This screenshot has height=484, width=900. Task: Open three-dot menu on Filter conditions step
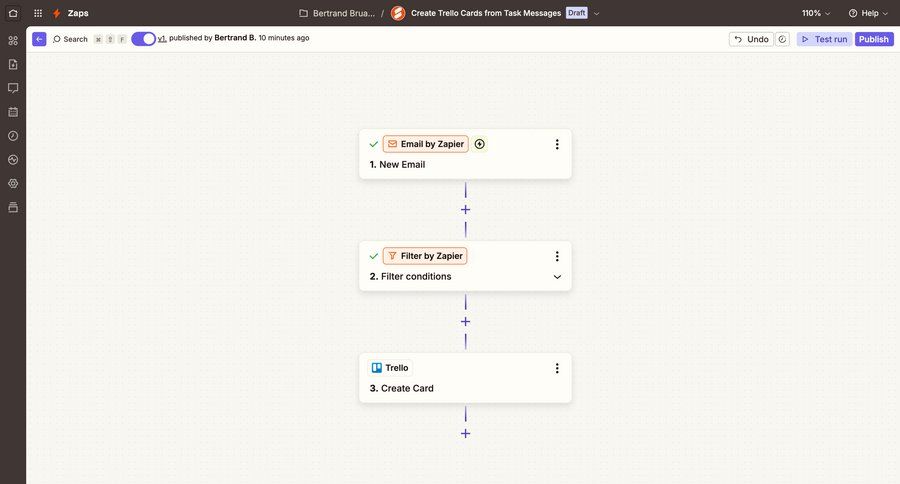[x=557, y=256]
